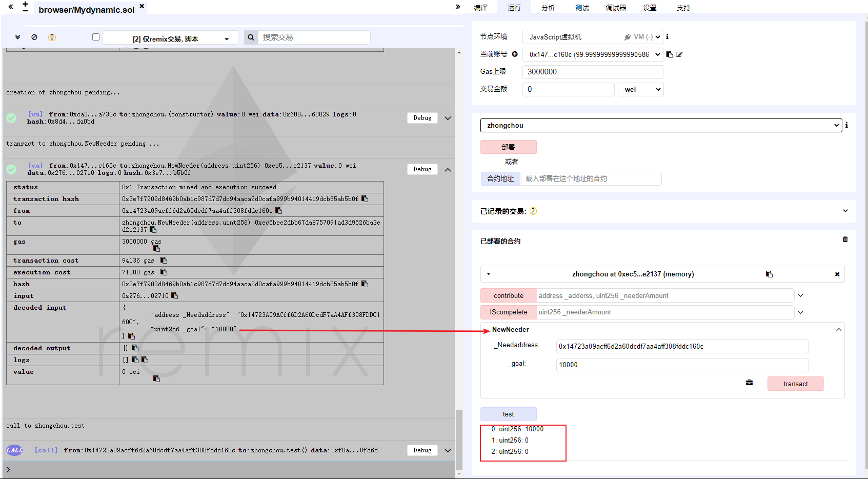Clear the console with the ban icon
This screenshot has height=479, width=868.
click(34, 37)
